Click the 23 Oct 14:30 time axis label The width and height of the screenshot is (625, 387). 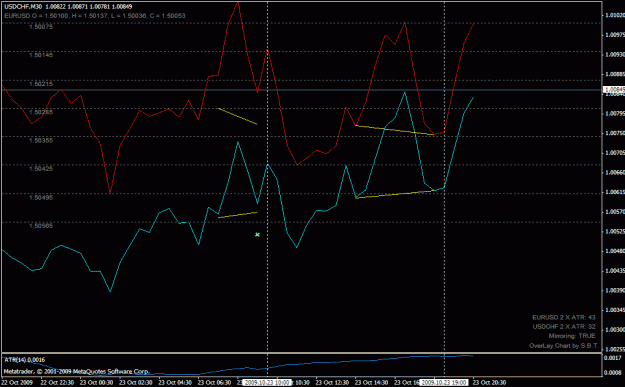tap(371, 383)
